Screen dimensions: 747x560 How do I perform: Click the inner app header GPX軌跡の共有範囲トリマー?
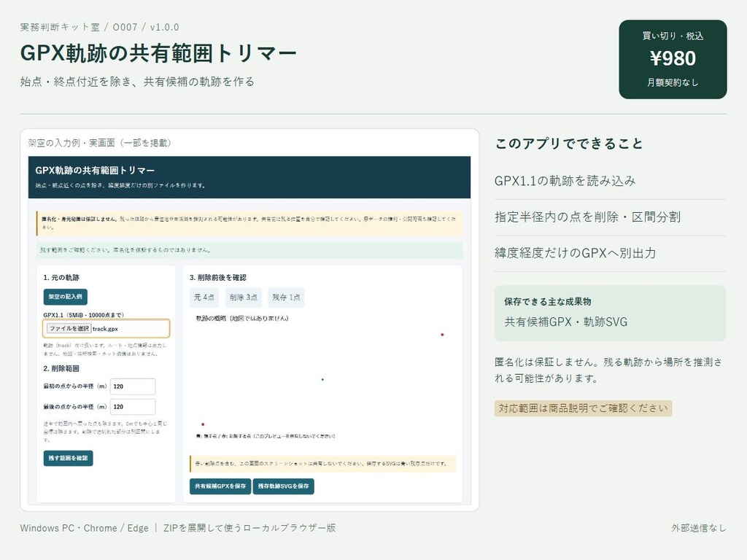(x=95, y=170)
